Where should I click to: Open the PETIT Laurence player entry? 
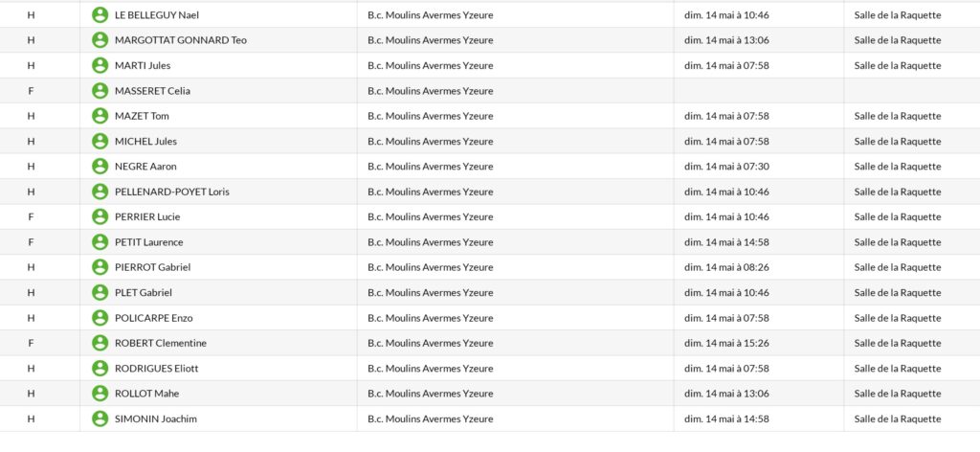(148, 242)
